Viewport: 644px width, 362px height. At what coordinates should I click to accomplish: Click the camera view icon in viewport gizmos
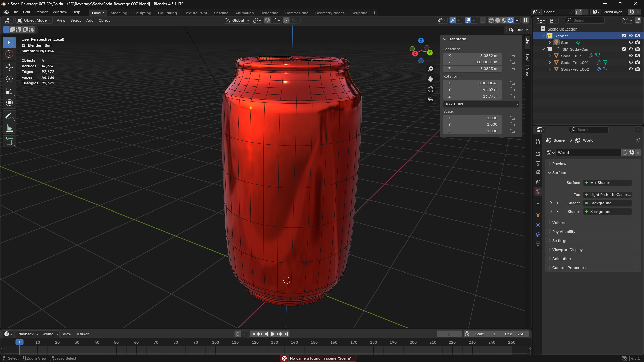point(430,89)
